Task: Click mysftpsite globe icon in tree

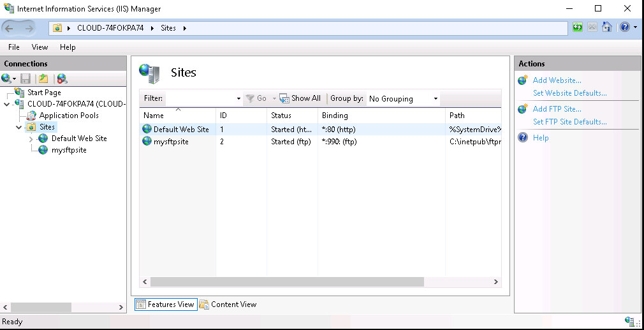Action: pyautogui.click(x=43, y=150)
